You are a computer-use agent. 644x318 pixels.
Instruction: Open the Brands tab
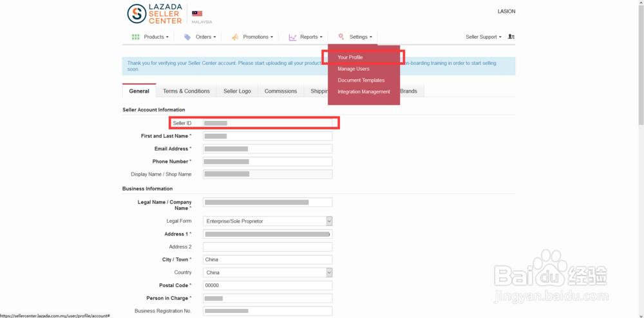pyautogui.click(x=409, y=91)
